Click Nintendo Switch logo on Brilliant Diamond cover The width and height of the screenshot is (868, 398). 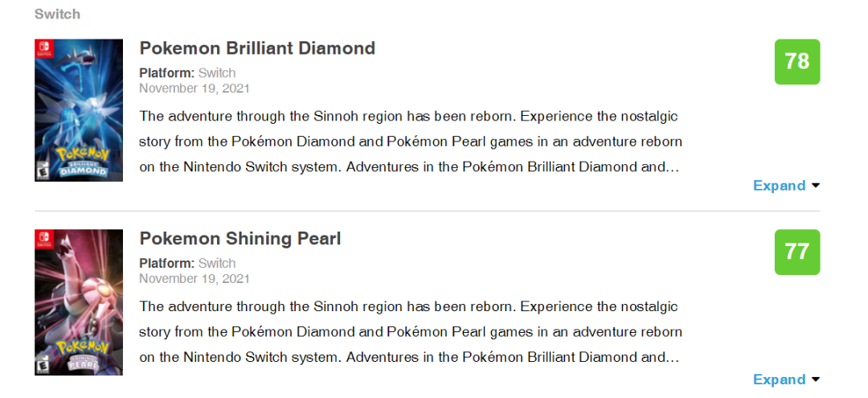pos(43,47)
